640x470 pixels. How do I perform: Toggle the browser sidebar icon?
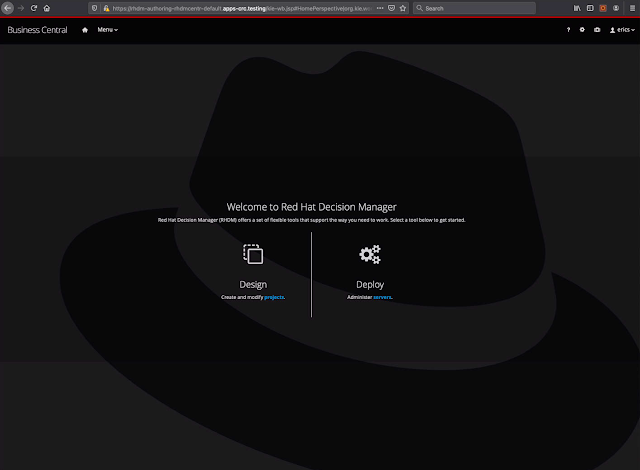point(590,8)
